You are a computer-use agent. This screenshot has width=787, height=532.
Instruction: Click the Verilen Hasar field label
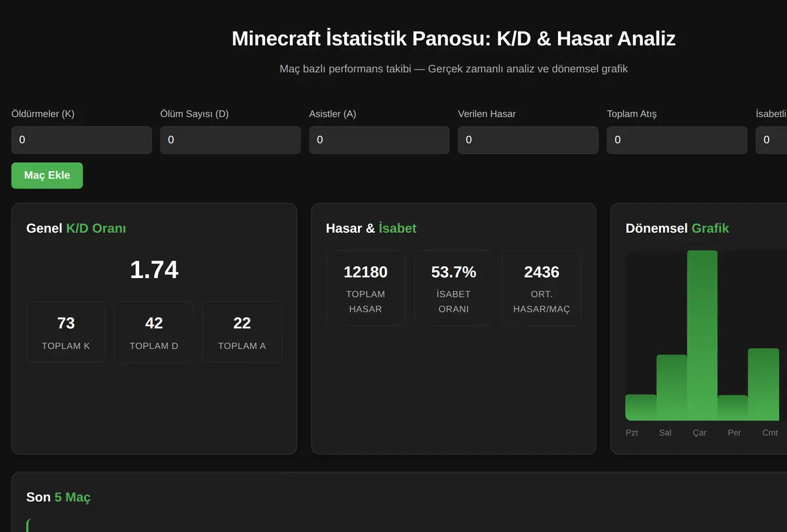487,114
